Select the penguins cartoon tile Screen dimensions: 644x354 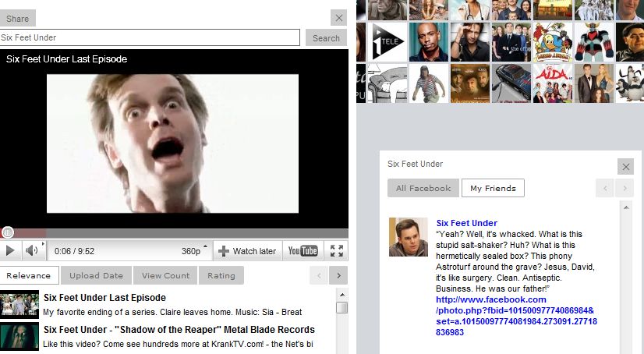click(x=630, y=83)
